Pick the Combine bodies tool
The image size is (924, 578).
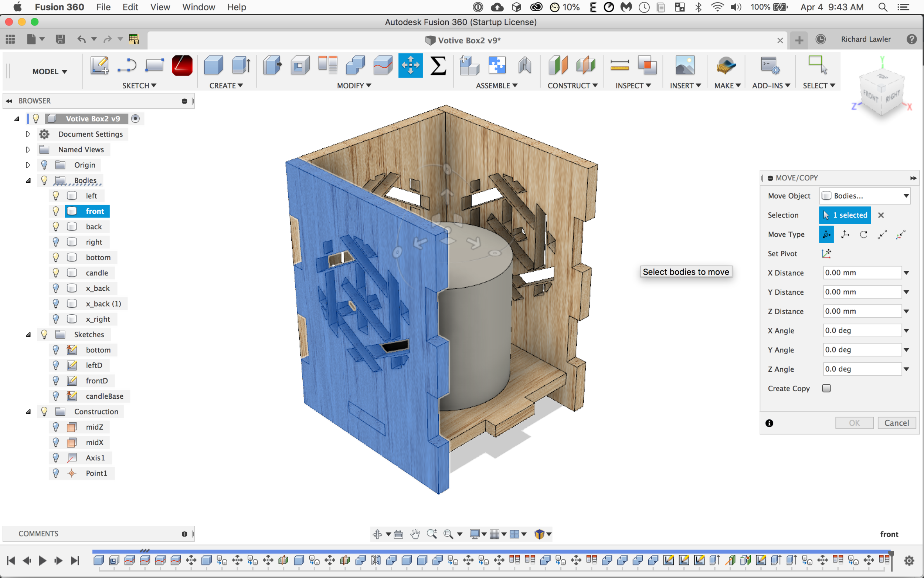(x=355, y=65)
